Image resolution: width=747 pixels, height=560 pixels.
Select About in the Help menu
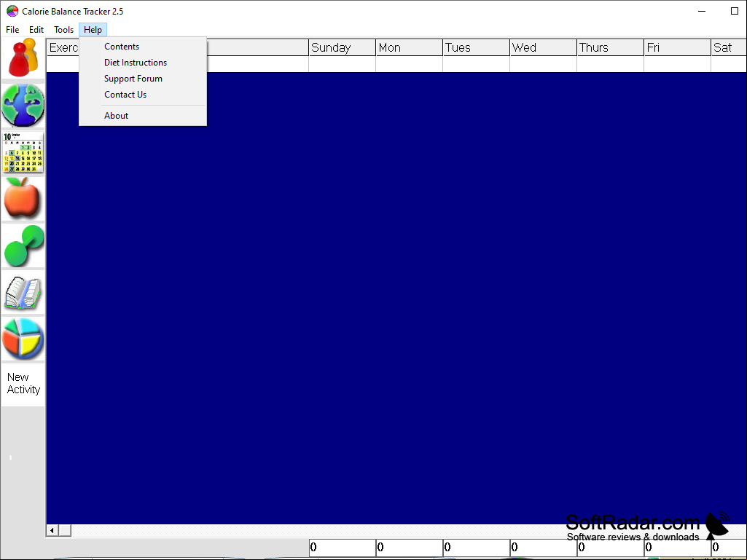point(143,116)
